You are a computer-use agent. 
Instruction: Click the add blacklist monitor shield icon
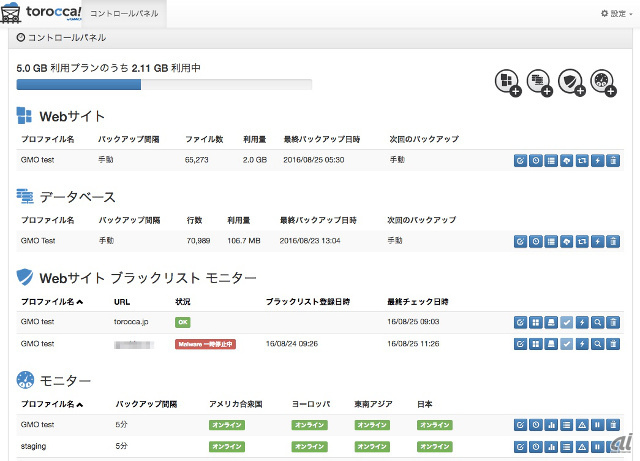click(570, 83)
